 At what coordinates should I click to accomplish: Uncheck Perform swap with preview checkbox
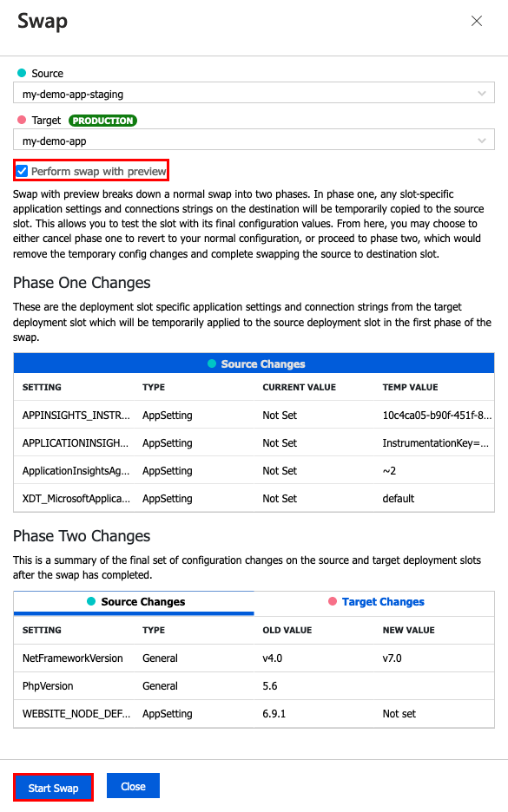point(22,171)
